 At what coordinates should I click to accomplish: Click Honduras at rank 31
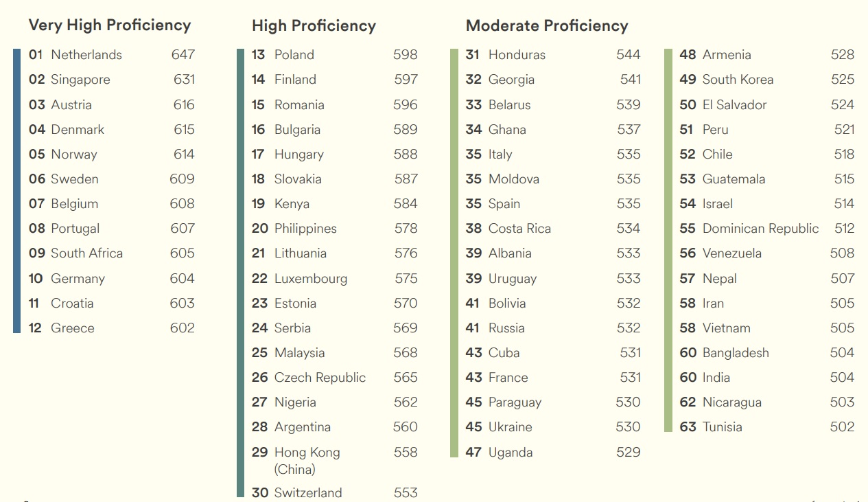point(553,55)
